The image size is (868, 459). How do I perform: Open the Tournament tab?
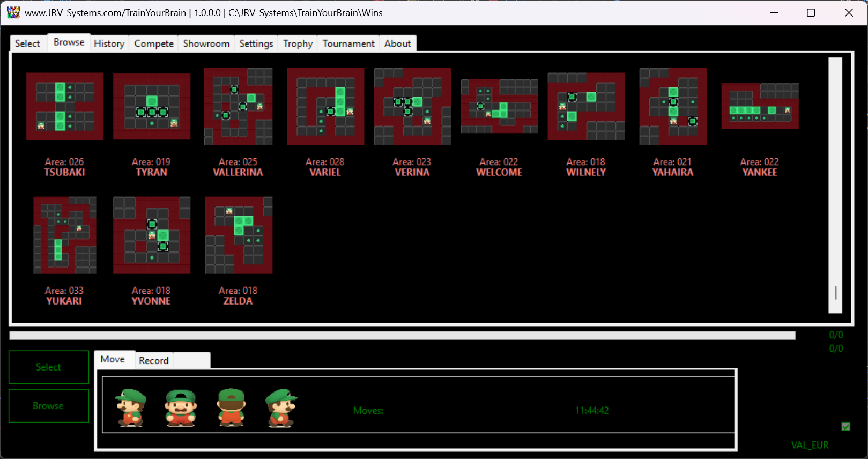coord(348,43)
